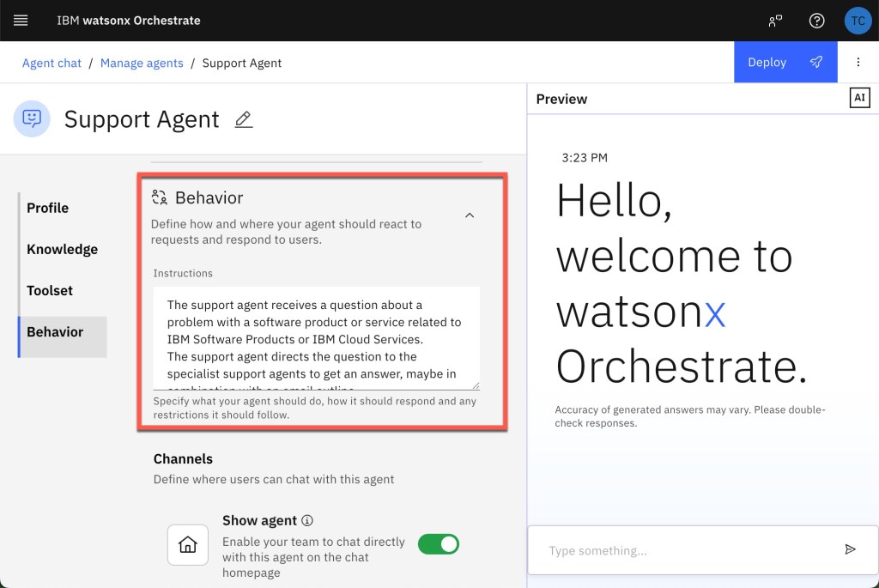Open the TC user profile avatar
The width and height of the screenshot is (879, 588).
(858, 21)
